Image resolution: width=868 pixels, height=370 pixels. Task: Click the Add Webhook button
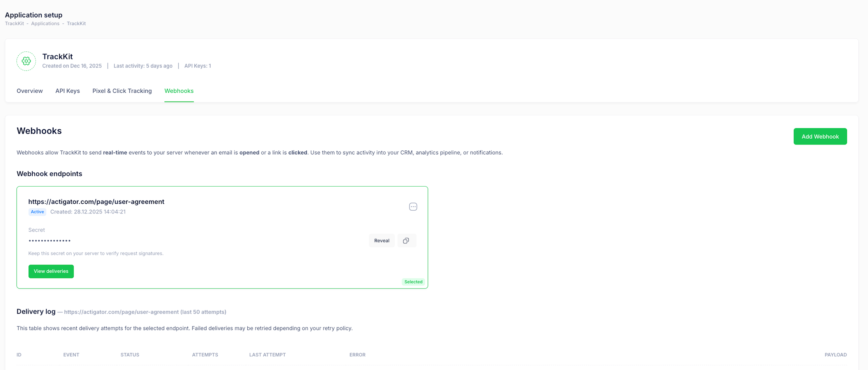[x=820, y=136]
